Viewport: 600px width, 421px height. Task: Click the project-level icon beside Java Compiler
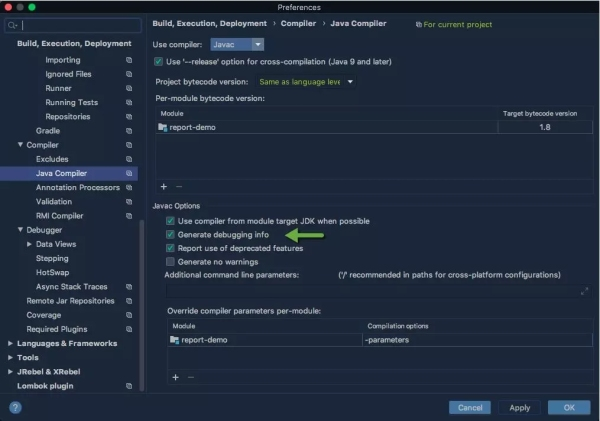(129, 173)
